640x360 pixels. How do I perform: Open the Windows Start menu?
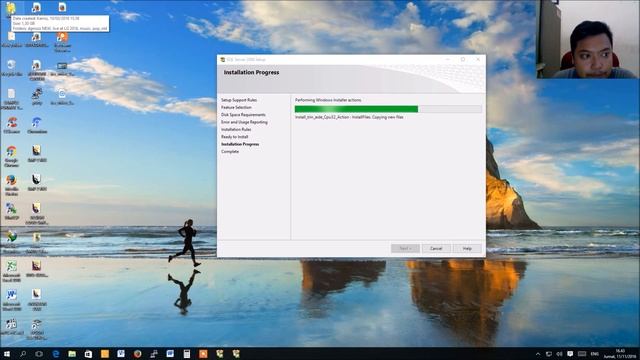[7, 354]
